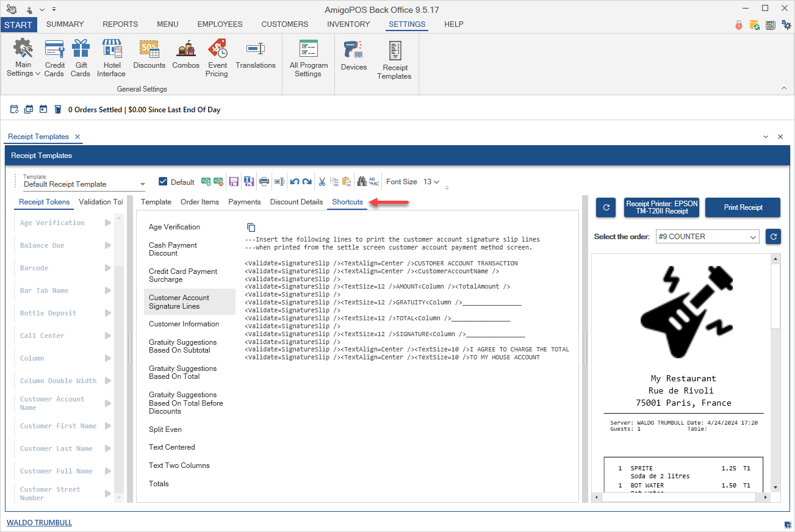Uncheck the Default checkbox
Viewport: 795px width, 532px height.
pyautogui.click(x=163, y=182)
